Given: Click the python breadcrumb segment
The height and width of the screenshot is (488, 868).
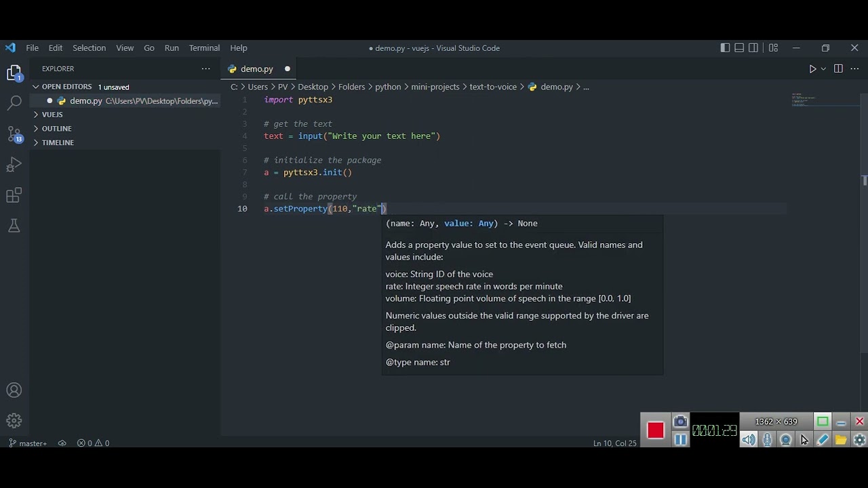Looking at the screenshot, I should pos(388,87).
